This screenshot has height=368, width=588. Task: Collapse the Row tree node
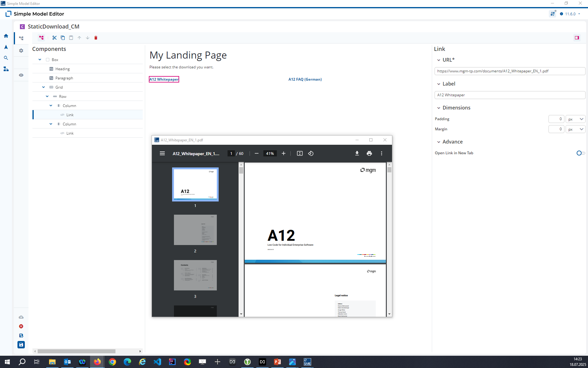tap(47, 96)
